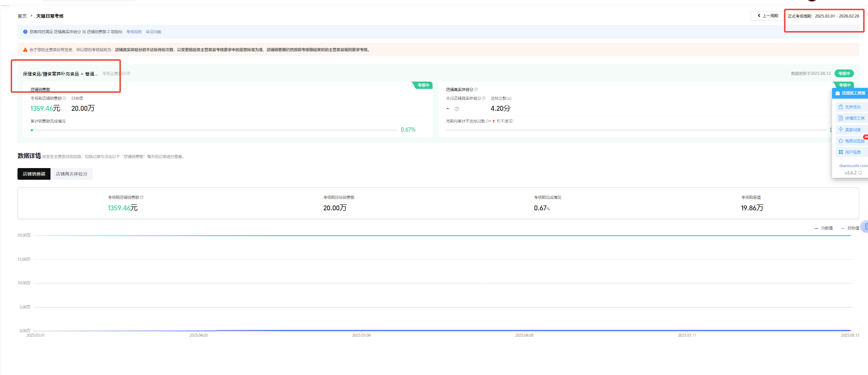
Task: Open the 常见问题 link
Action: click(153, 32)
